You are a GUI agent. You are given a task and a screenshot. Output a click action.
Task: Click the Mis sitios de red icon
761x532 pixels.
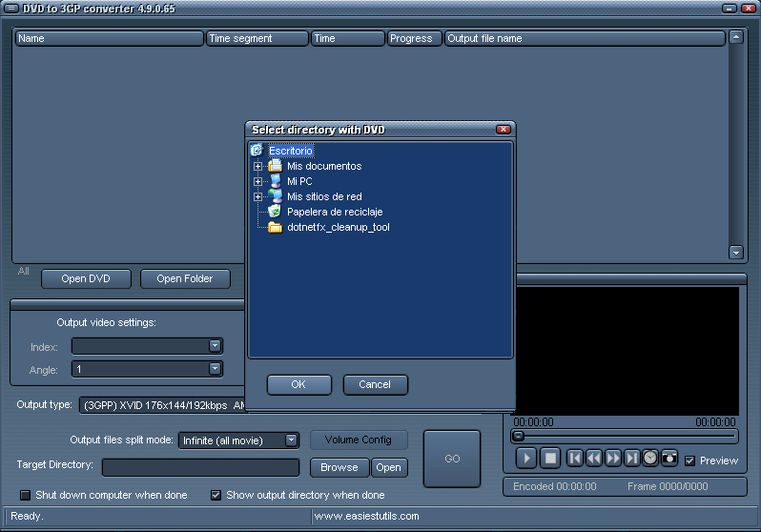(x=276, y=196)
